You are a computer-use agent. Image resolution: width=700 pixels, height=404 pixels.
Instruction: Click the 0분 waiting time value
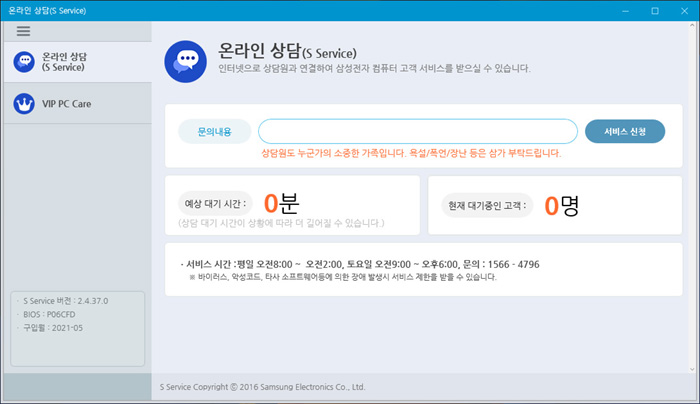(281, 203)
